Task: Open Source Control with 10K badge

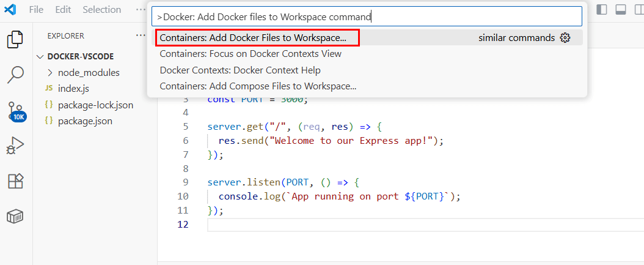Action: pyautogui.click(x=15, y=111)
